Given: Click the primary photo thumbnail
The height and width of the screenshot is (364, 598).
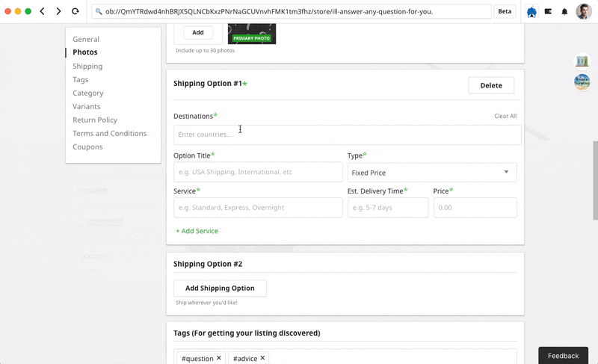Looking at the screenshot, I should [252, 33].
